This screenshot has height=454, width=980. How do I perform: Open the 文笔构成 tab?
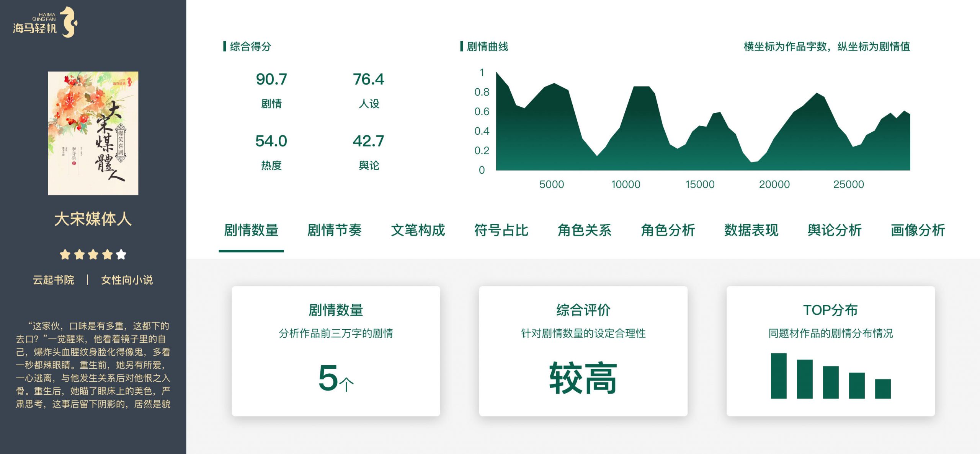click(418, 230)
